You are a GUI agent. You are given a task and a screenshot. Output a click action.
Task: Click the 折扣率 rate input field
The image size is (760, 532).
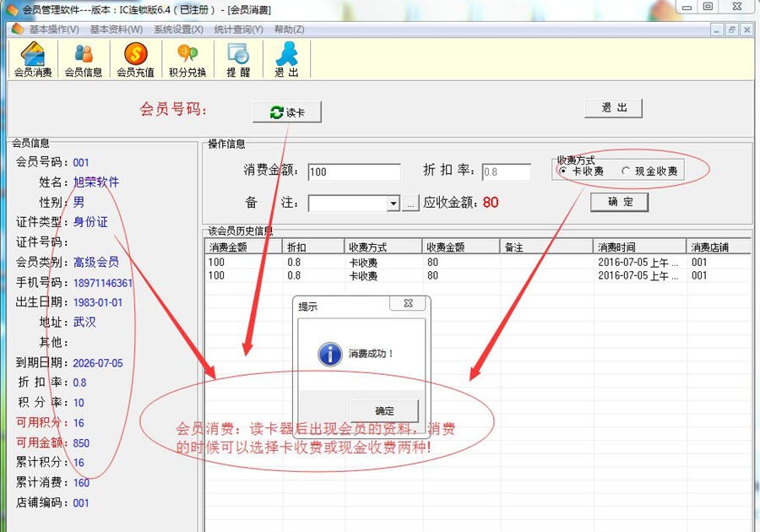coord(506,171)
